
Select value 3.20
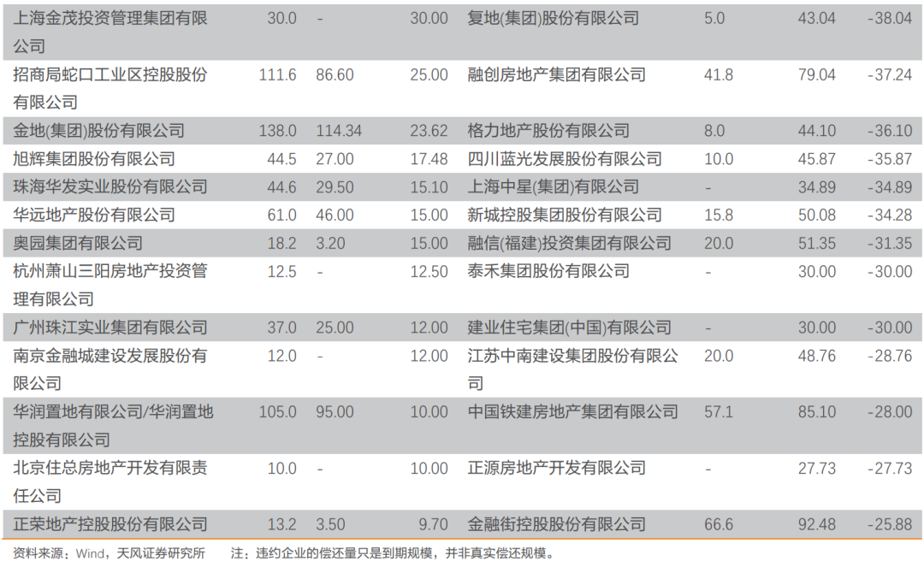tap(330, 244)
